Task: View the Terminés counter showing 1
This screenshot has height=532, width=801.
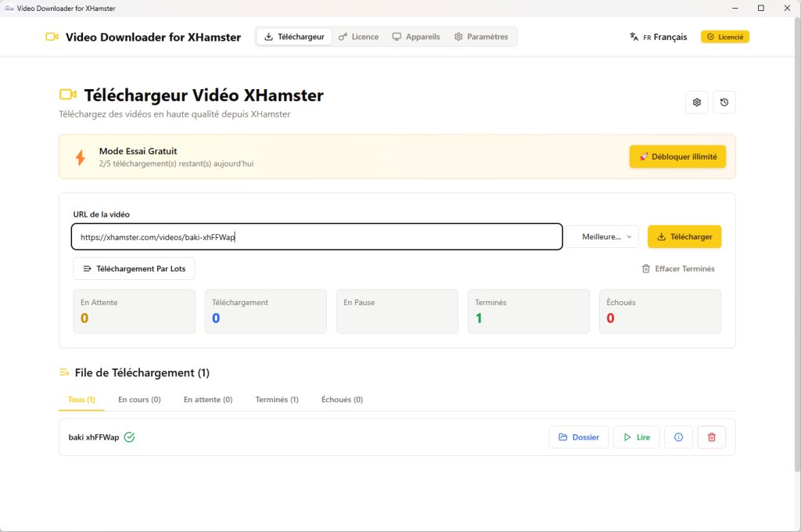Action: (x=528, y=311)
